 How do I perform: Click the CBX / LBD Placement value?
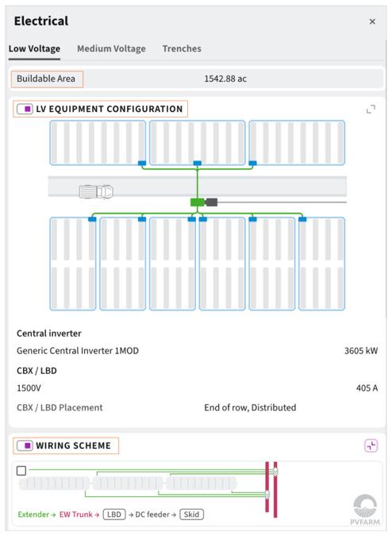(x=250, y=407)
